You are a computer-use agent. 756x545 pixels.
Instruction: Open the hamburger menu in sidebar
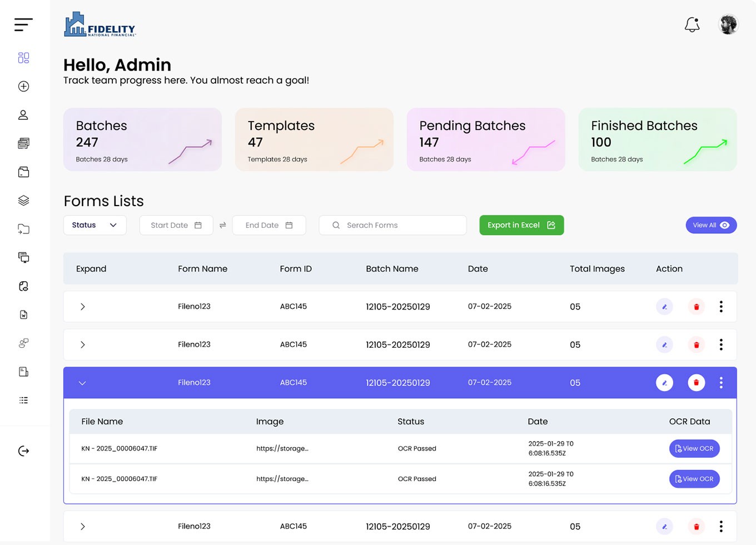23,24
